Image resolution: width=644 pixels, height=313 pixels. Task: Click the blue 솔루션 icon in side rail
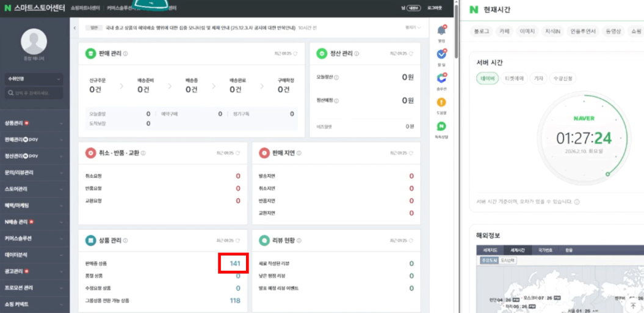click(x=441, y=78)
